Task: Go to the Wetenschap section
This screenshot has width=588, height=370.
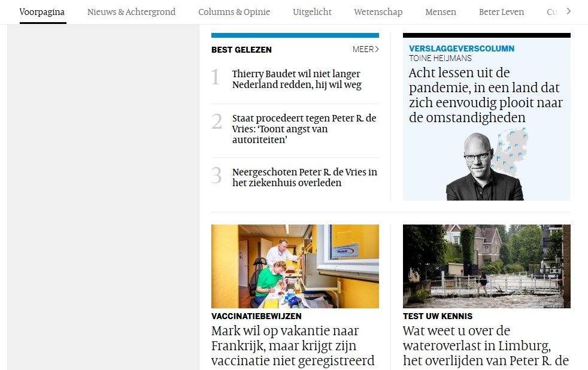Action: (x=378, y=12)
